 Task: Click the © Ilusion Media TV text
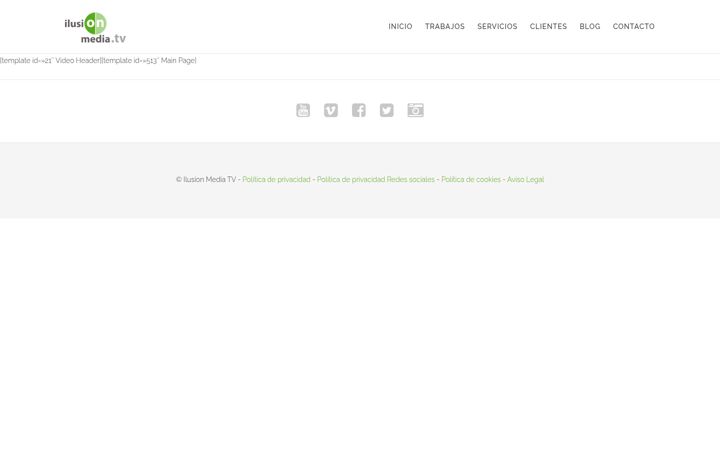tap(206, 180)
